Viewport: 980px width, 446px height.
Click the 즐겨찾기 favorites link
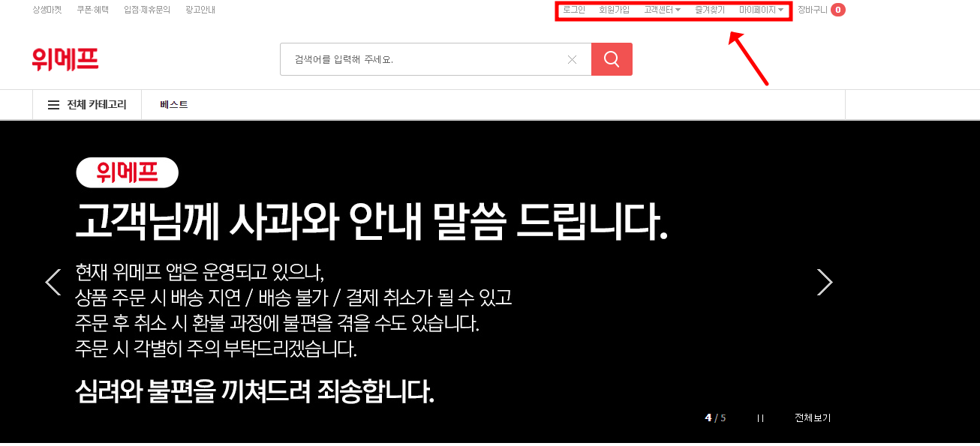click(711, 10)
